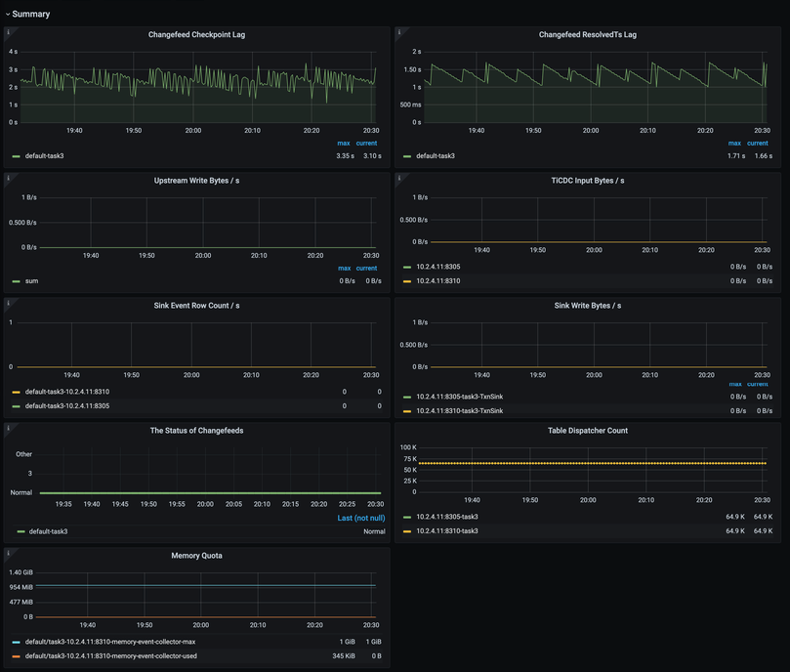Click info icon on Changefeed Checkpoint Lag panel
The height and width of the screenshot is (672, 790).
9,33
